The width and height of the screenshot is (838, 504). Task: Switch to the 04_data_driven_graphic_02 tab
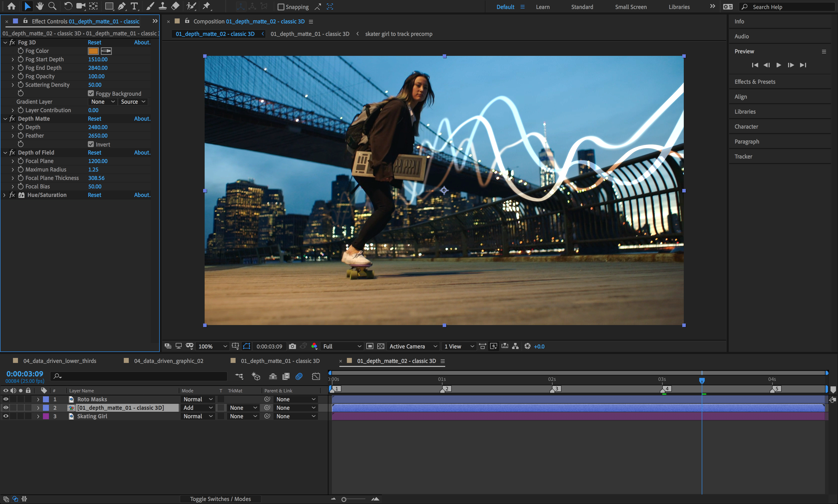[x=168, y=361]
